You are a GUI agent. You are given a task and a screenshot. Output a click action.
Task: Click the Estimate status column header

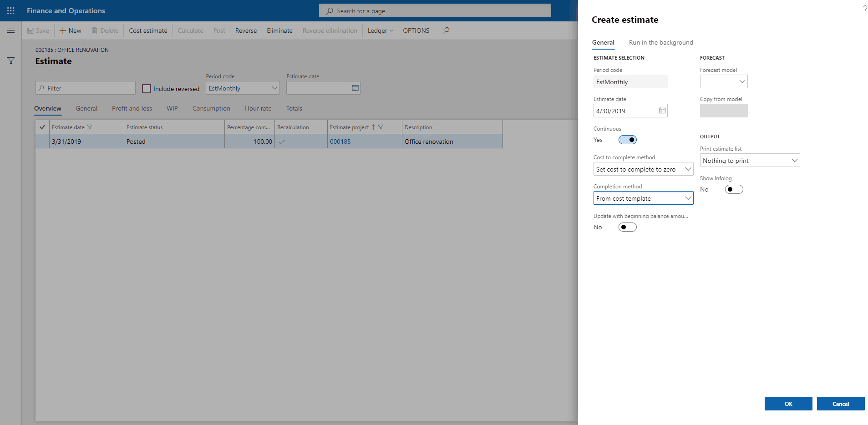(x=174, y=127)
